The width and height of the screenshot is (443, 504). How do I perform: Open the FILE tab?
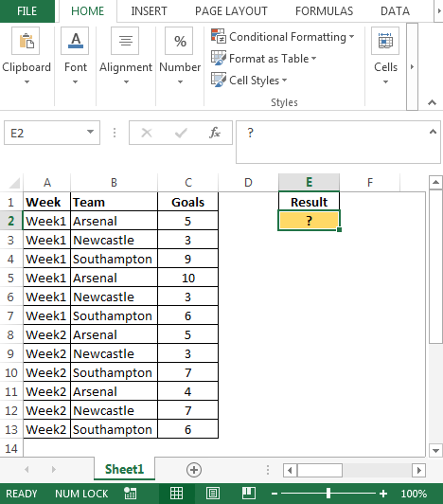pyautogui.click(x=27, y=11)
